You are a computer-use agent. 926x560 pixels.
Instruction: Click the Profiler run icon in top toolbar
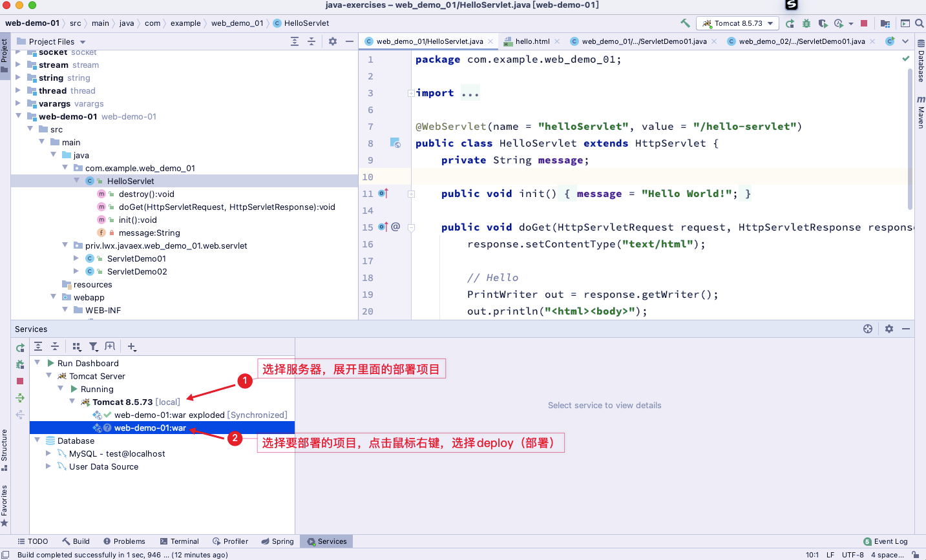[x=839, y=23]
